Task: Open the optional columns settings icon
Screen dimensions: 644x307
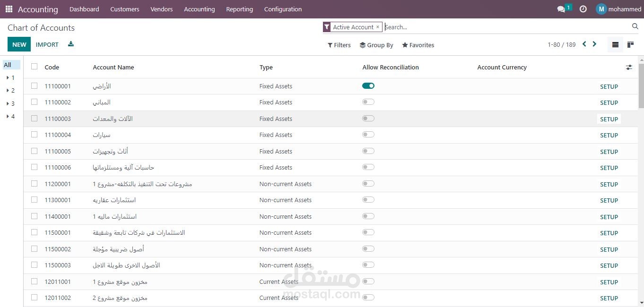Action: click(x=629, y=68)
